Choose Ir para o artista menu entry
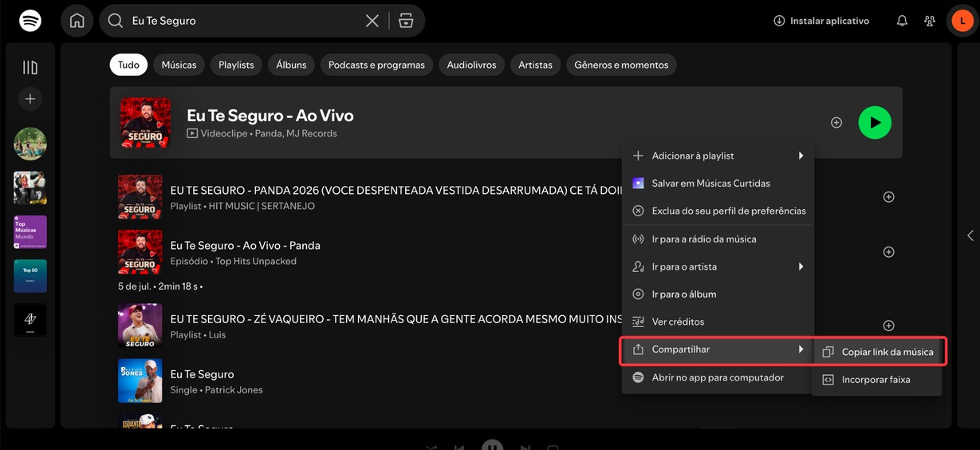The height and width of the screenshot is (450, 980). (x=718, y=266)
